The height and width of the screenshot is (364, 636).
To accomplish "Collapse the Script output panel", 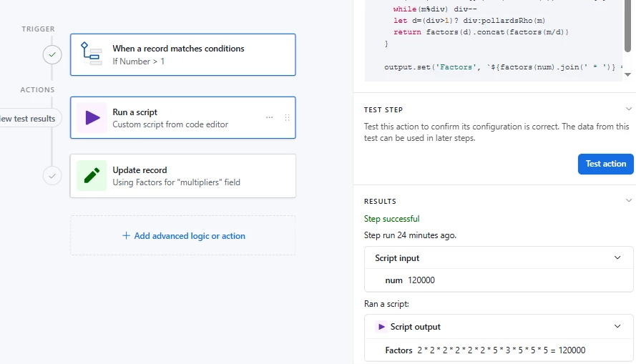I will pos(618,327).
